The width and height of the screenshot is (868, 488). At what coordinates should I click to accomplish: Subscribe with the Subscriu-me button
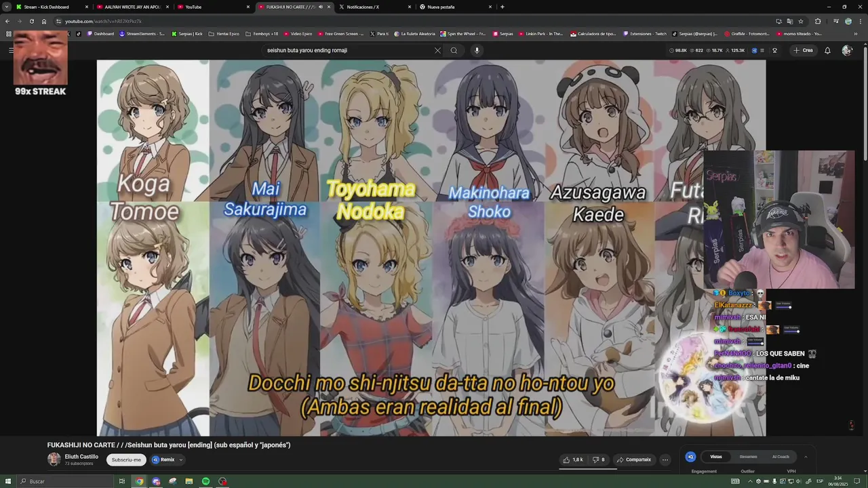[x=126, y=460]
